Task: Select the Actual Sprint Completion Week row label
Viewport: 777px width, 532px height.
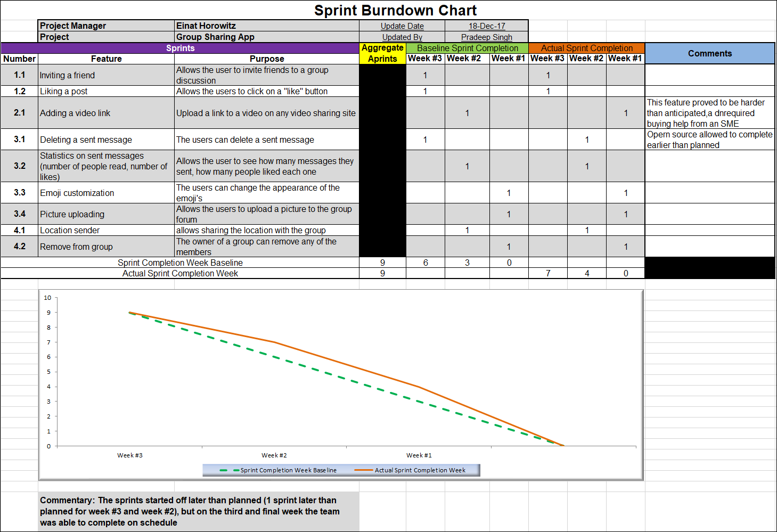Action: click(181, 273)
